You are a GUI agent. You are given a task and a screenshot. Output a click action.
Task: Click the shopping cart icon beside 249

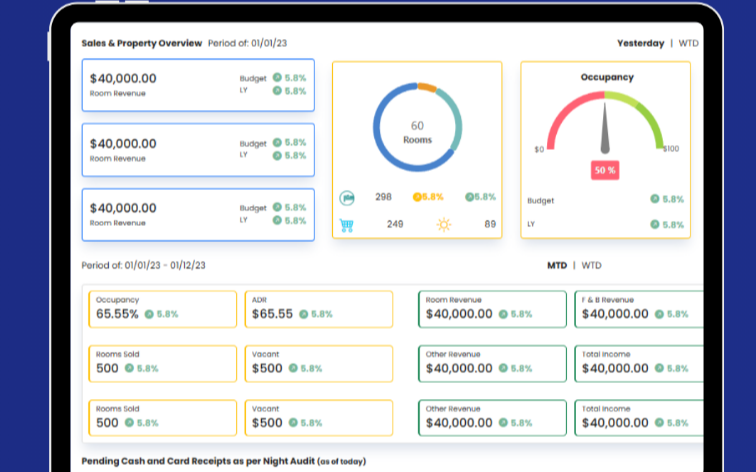(347, 225)
